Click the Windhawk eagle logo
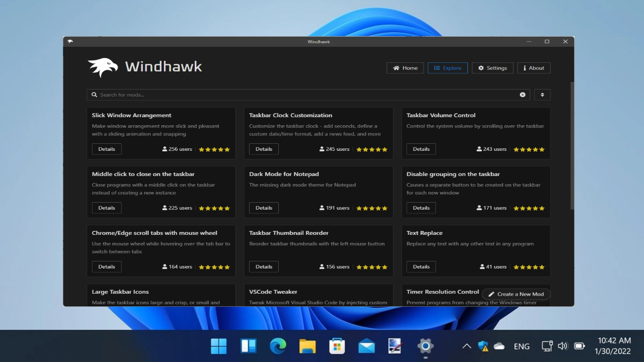Image resolution: width=644 pixels, height=362 pixels. 103,67
